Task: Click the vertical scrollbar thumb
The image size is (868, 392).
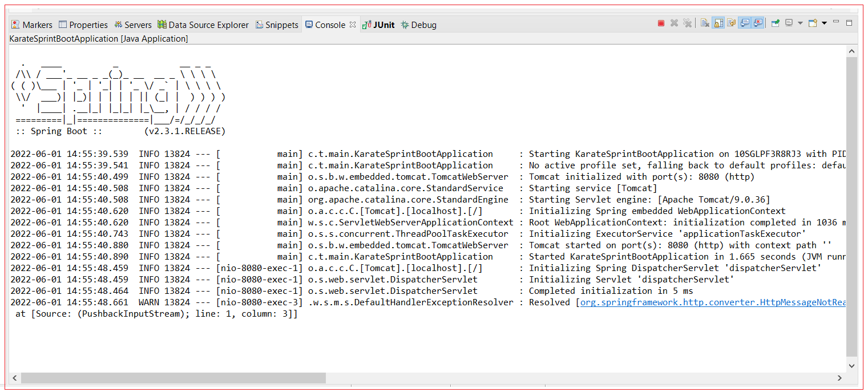Action: (x=851, y=206)
